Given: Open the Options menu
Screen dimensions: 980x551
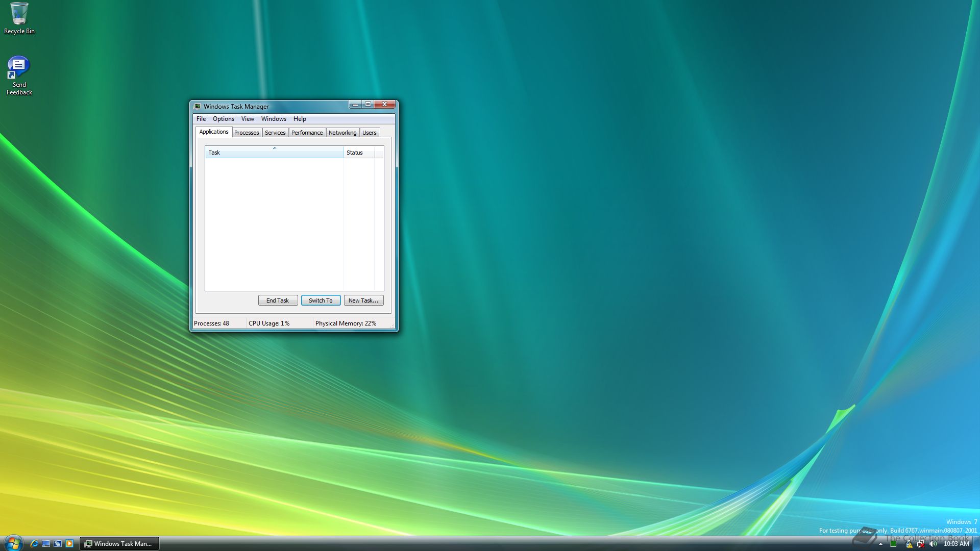Looking at the screenshot, I should point(223,119).
